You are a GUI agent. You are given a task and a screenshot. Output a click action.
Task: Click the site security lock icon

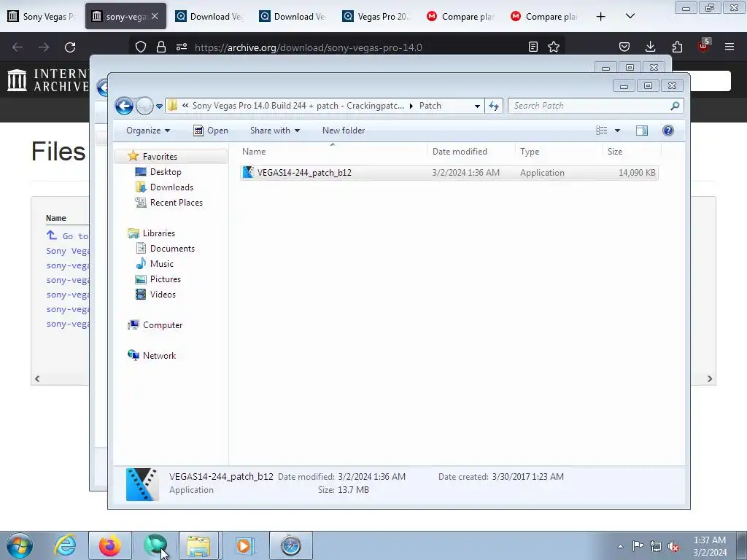coord(161,47)
